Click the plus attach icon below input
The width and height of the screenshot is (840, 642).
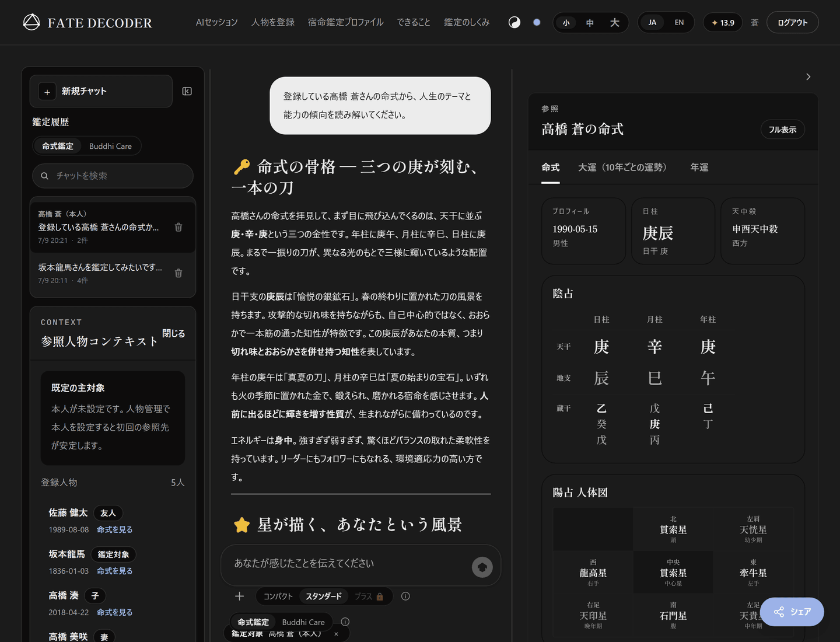coord(239,596)
